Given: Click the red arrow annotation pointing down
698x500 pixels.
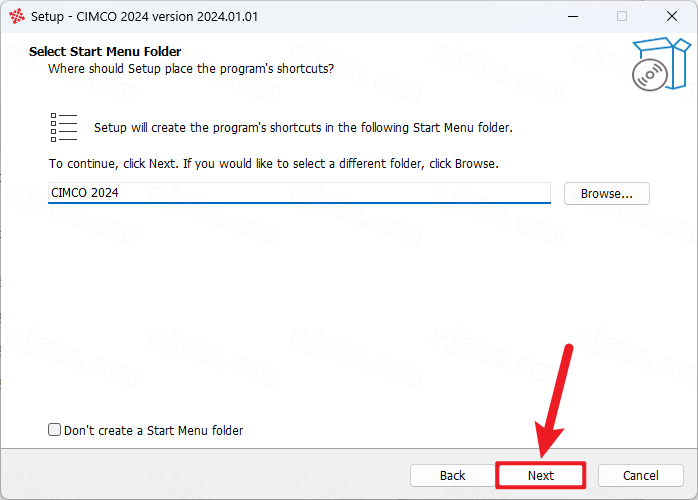Looking at the screenshot, I should [553, 401].
